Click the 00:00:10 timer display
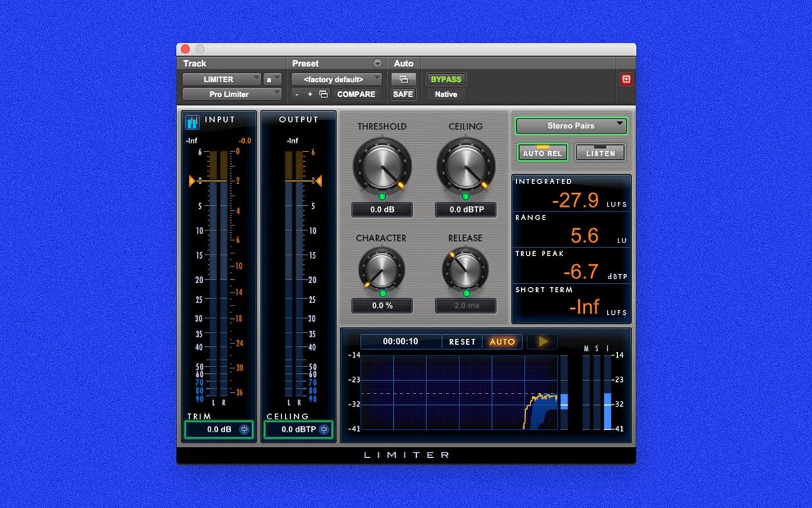 pyautogui.click(x=401, y=341)
